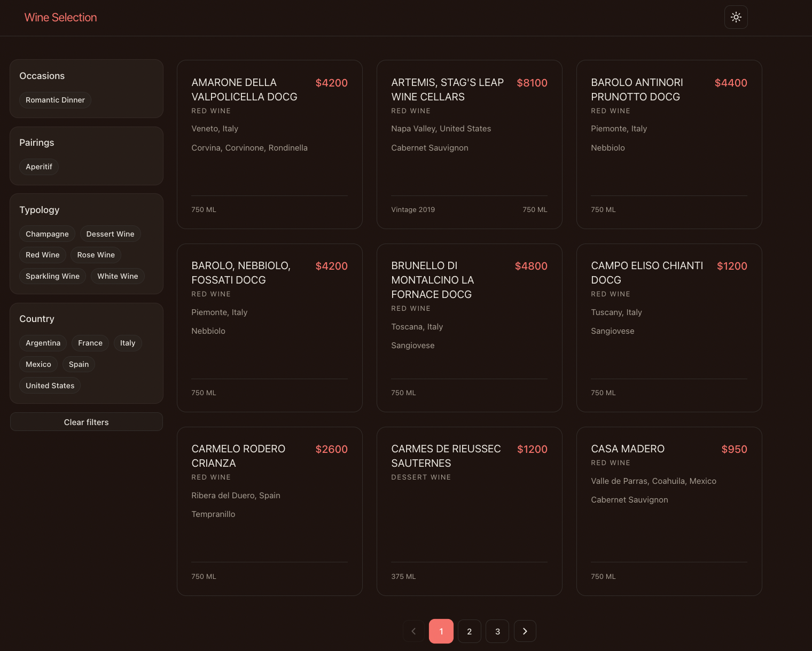Toggle the light/dark theme sun icon

[x=736, y=17]
